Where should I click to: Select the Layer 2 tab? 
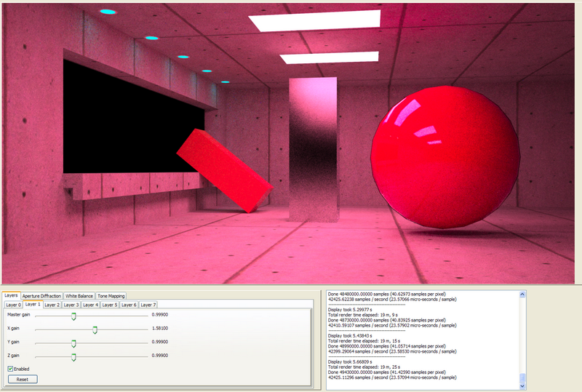point(52,305)
